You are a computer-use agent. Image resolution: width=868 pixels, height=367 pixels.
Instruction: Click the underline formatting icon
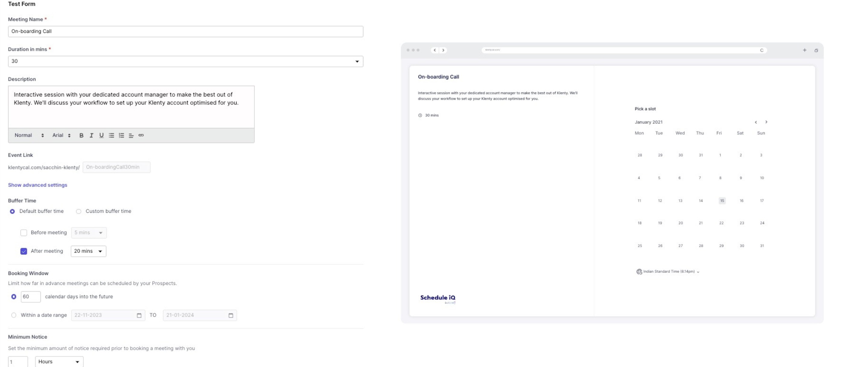(101, 135)
